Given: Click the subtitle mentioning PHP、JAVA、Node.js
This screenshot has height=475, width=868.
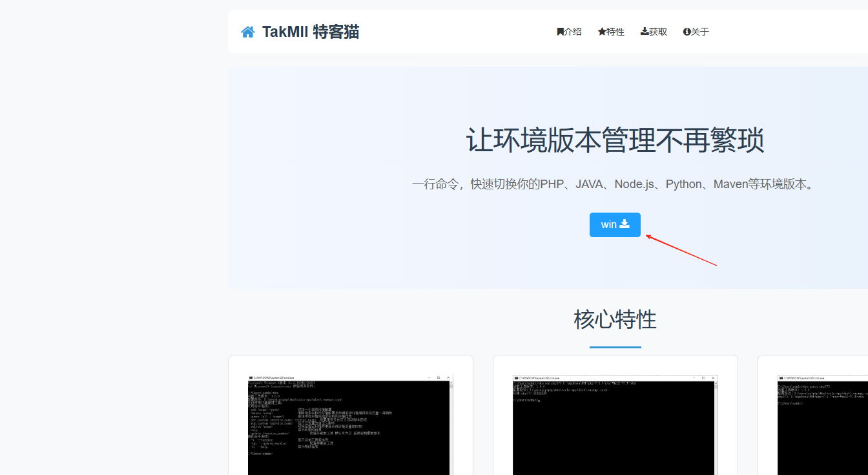Looking at the screenshot, I should (615, 184).
